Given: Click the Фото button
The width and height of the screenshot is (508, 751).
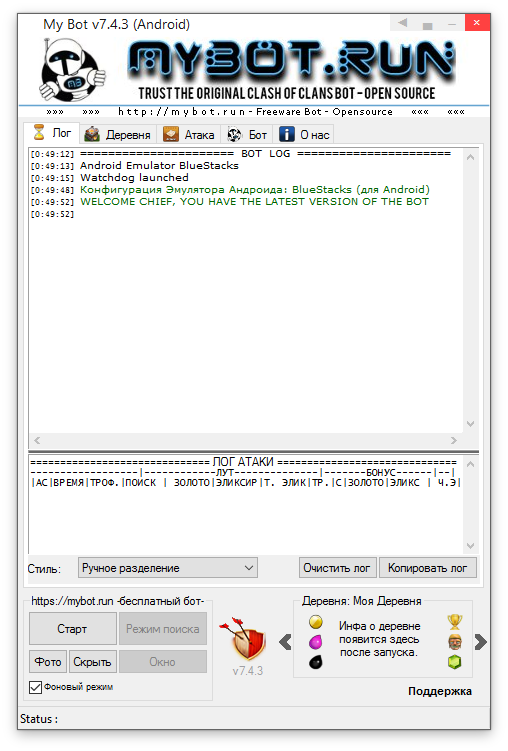Looking at the screenshot, I should pyautogui.click(x=48, y=662).
